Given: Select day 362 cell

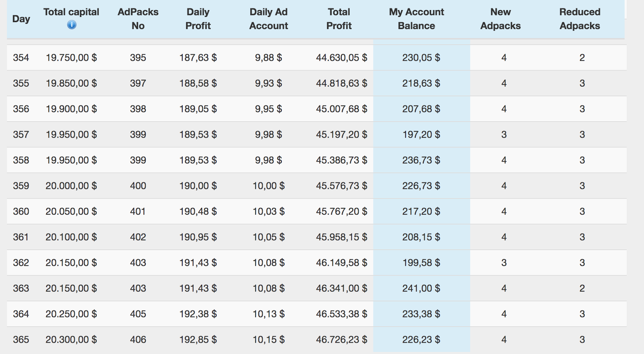Looking at the screenshot, I should click(x=21, y=263).
